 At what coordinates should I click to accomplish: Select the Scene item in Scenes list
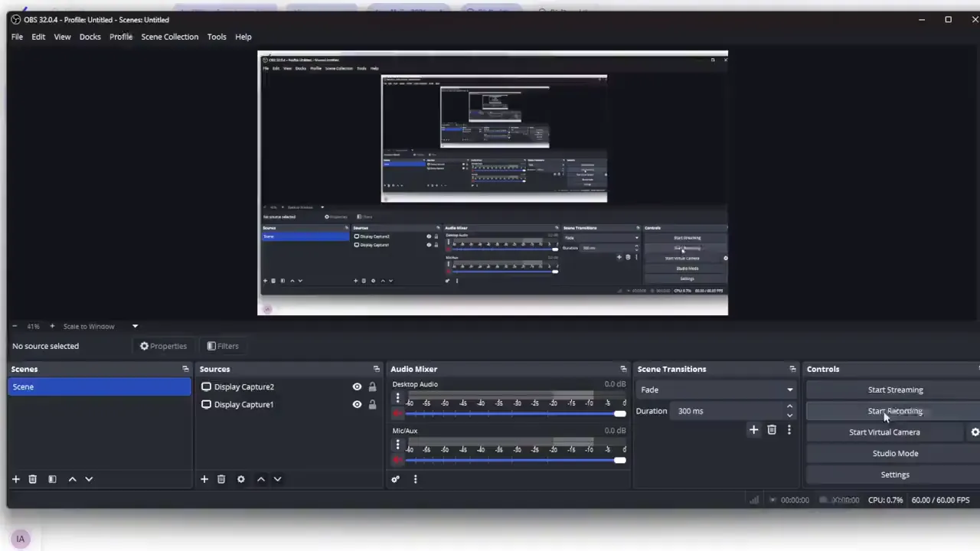(100, 386)
